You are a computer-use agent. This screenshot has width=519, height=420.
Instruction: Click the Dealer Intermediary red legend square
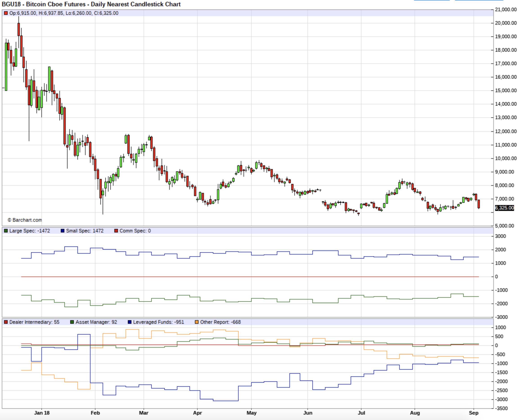[6, 322]
